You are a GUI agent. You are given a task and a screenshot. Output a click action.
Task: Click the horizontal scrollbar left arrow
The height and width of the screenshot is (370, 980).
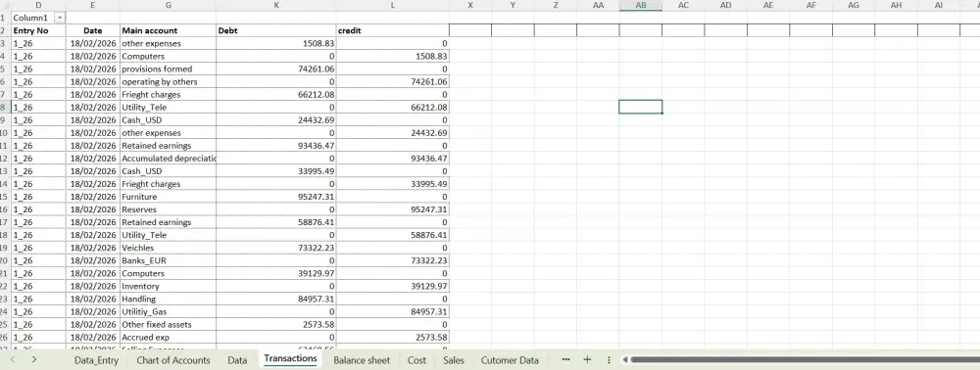coord(625,359)
